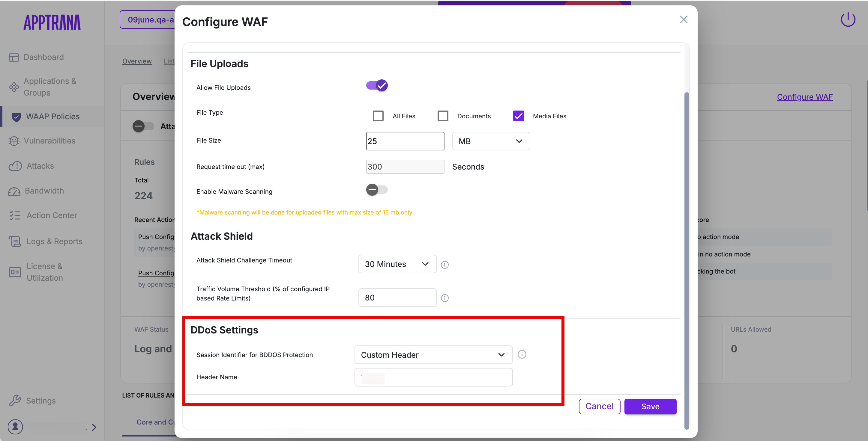Viewport: 868px width, 441px height.
Task: Click the Configure WAF link
Action: pos(805,97)
